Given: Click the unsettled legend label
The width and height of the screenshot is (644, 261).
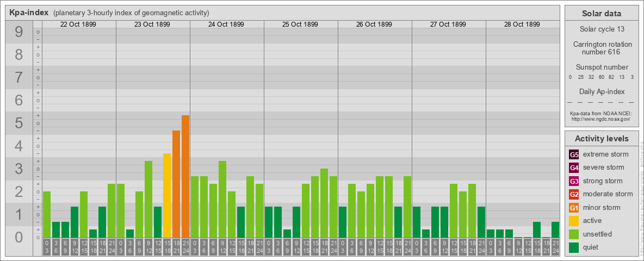Looking at the screenshot, I should pos(598,234).
